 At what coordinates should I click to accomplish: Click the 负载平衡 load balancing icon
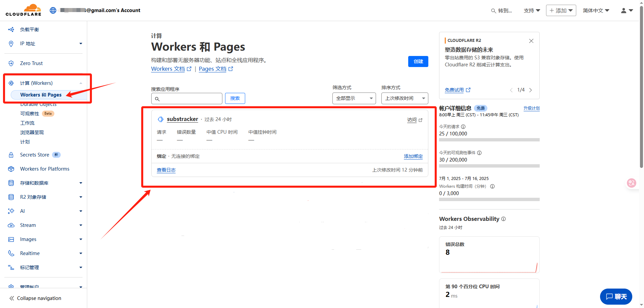(x=11, y=29)
